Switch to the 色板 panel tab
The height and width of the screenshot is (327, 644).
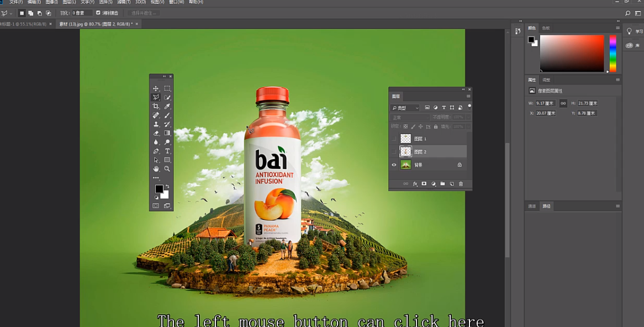(x=546, y=28)
